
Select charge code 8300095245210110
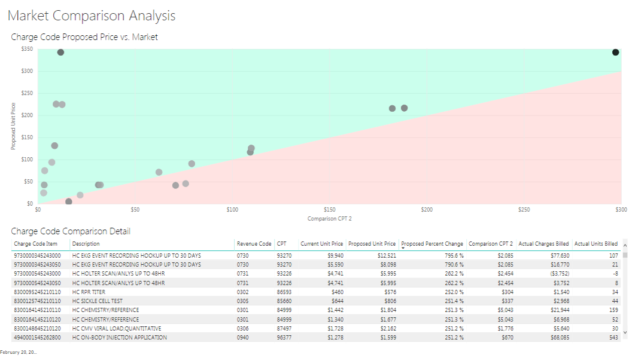pyautogui.click(x=37, y=292)
